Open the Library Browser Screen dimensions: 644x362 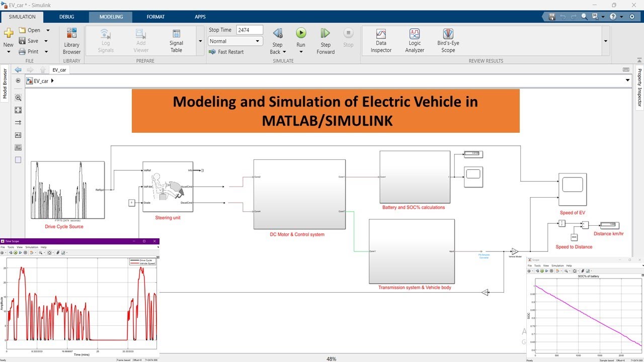tap(71, 41)
